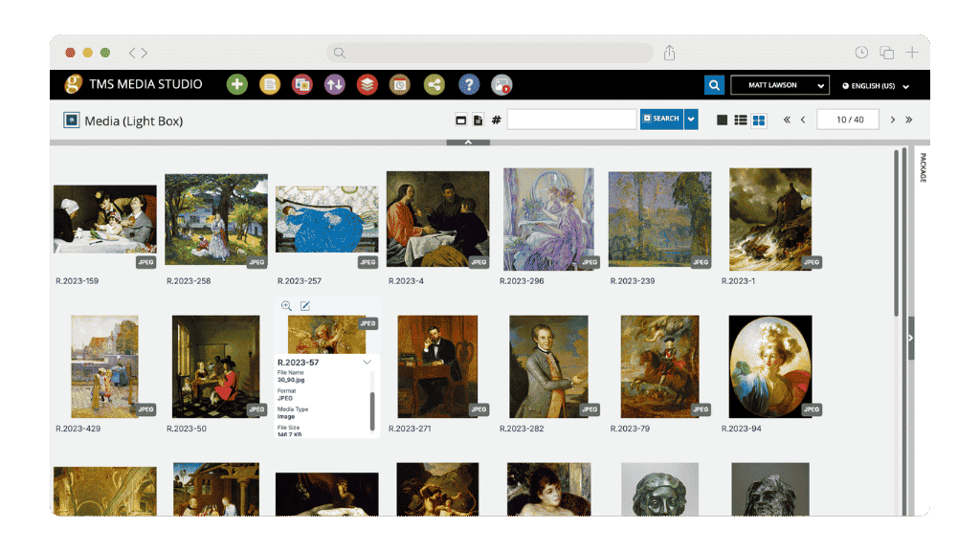Image resolution: width=980 pixels, height=551 pixels.
Task: Click the browser tabs overview icon
Action: point(887,53)
